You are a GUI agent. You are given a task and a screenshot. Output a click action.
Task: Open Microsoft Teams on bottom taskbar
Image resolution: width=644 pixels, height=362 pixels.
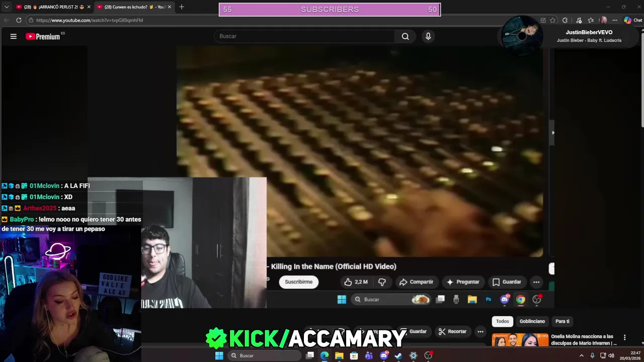pos(369,355)
